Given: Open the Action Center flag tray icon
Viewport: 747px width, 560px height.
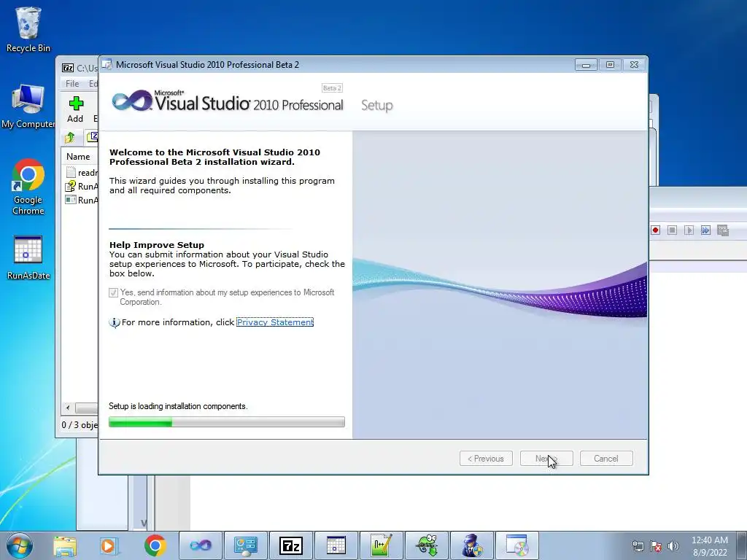Looking at the screenshot, I should [x=656, y=546].
